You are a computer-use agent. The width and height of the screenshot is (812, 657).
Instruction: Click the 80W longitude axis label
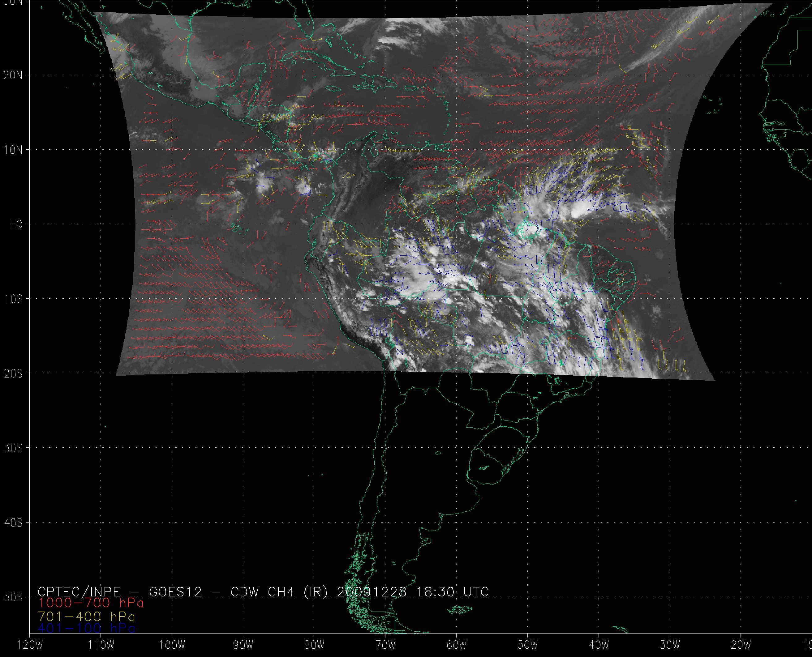pyautogui.click(x=314, y=645)
